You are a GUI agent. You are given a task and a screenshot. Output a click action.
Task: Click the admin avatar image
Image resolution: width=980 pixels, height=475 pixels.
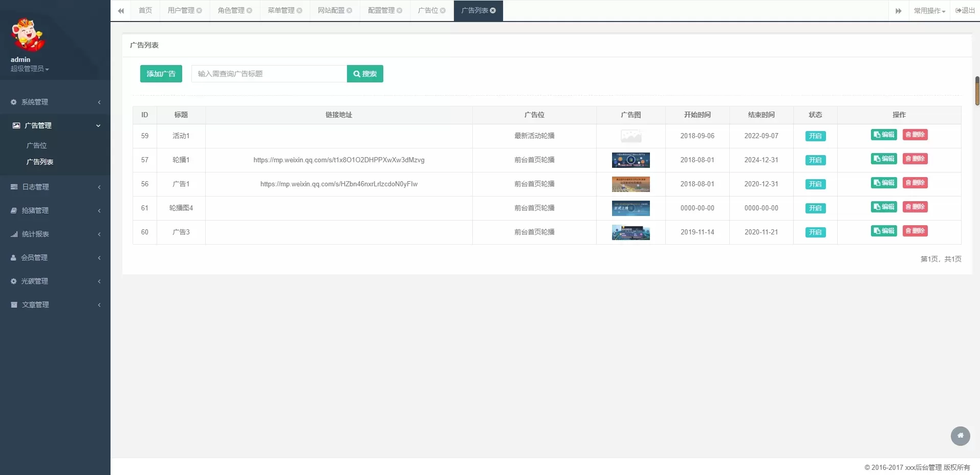tap(28, 35)
